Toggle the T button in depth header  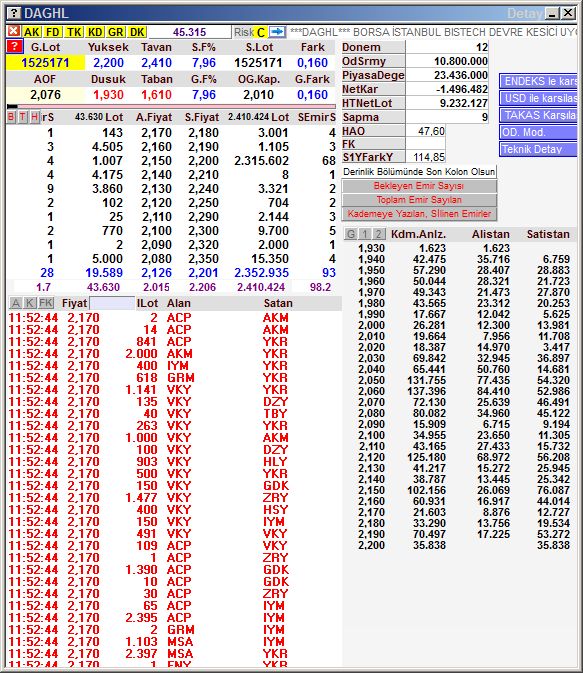(x=23, y=117)
